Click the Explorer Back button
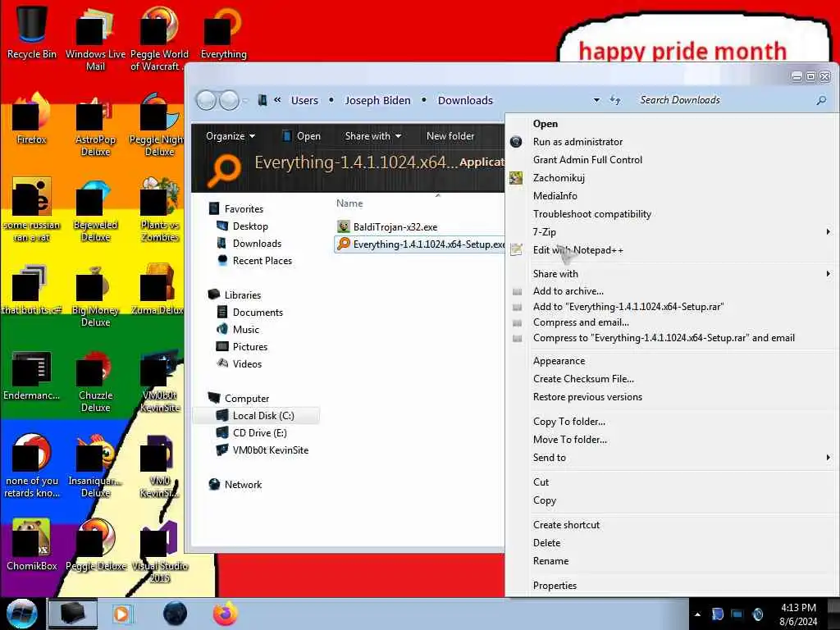 pyautogui.click(x=206, y=100)
